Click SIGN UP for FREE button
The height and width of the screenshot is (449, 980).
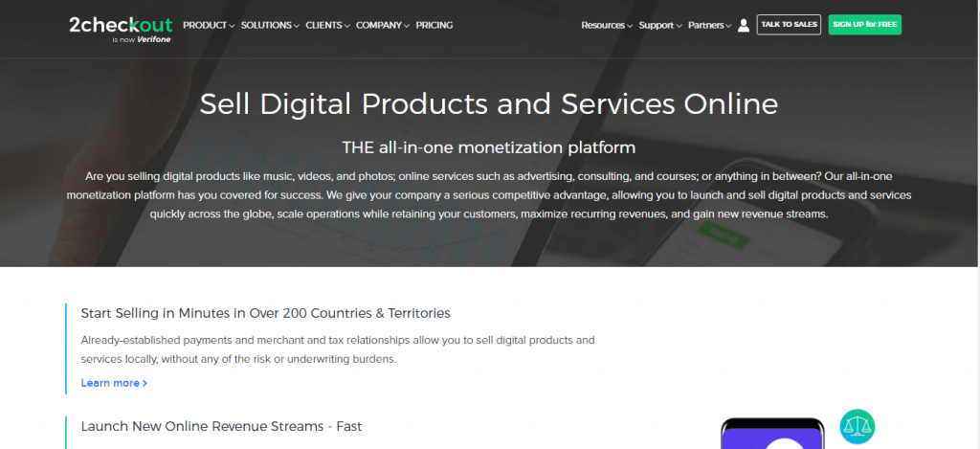(x=865, y=25)
